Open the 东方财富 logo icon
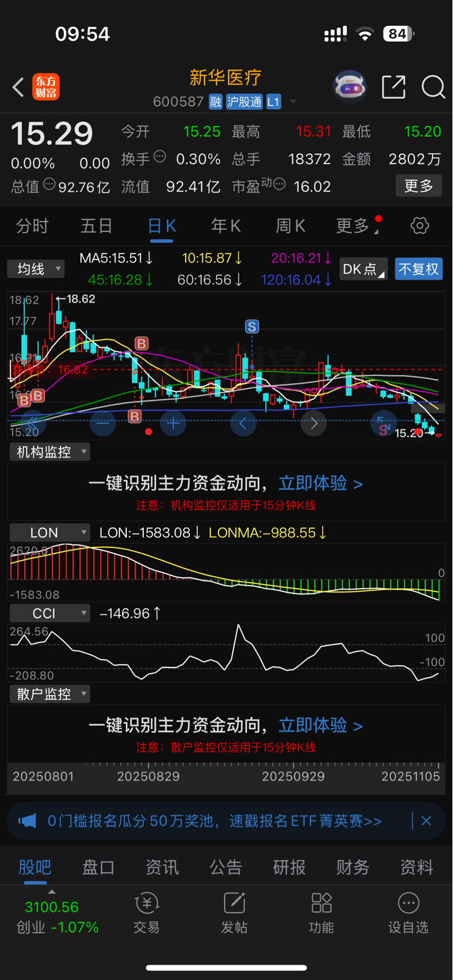The height and width of the screenshot is (980, 453). (x=46, y=87)
